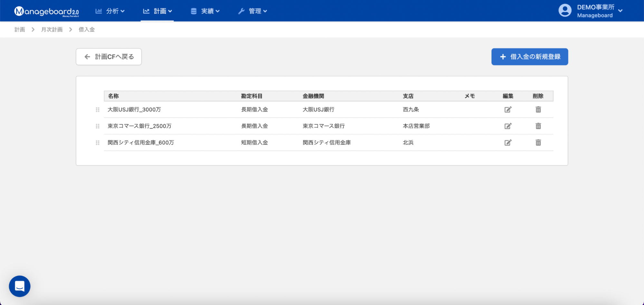Select the 大阪USJ銀行_3000万 name cell
This screenshot has width=644, height=305.
click(x=134, y=109)
